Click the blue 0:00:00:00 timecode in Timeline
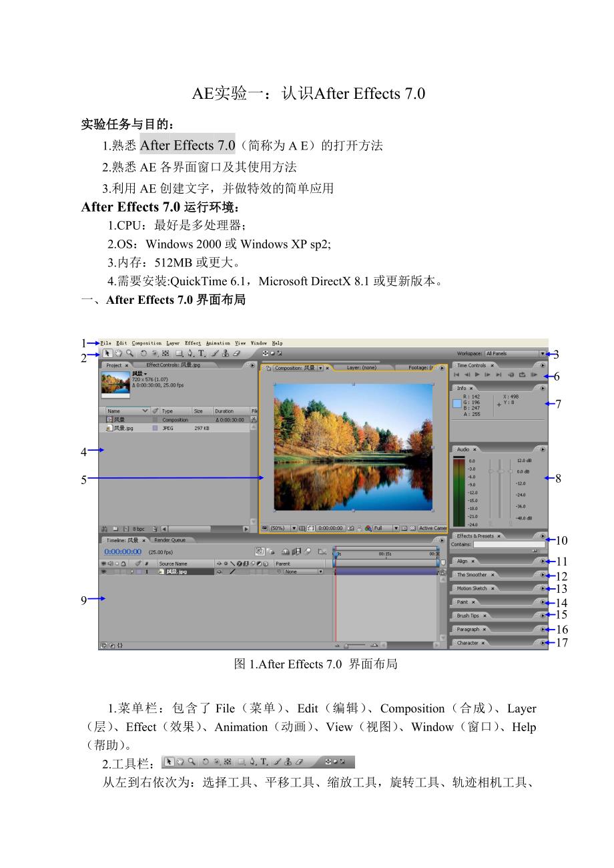Screen dimensions: 614x868 pos(122,552)
